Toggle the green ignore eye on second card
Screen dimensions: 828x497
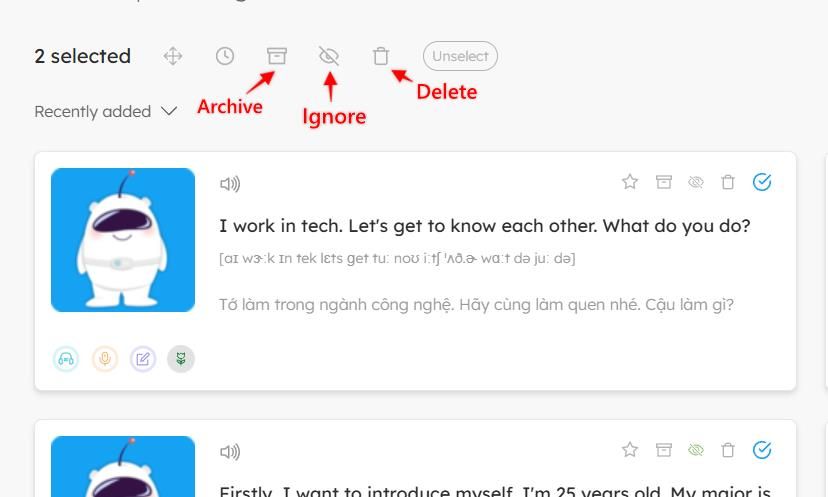point(696,450)
